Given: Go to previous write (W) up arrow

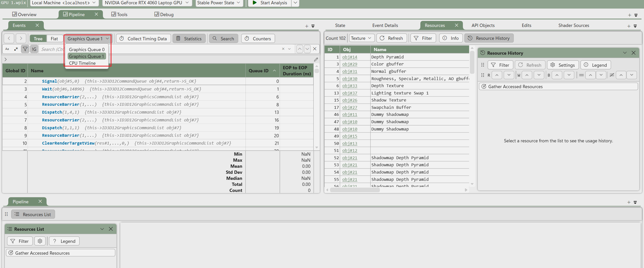Looking at the screenshot, I should (527, 75).
